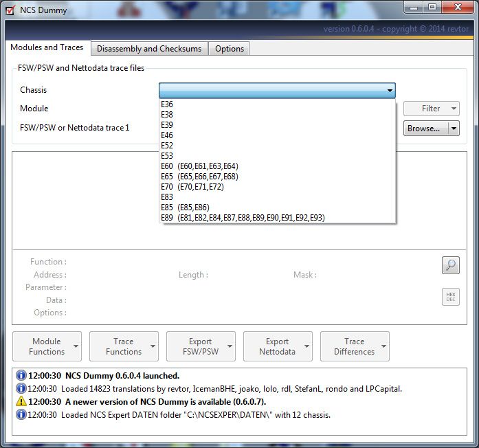The height and width of the screenshot is (448, 479).
Task: Click the Export Nettodata button
Action: (x=278, y=346)
